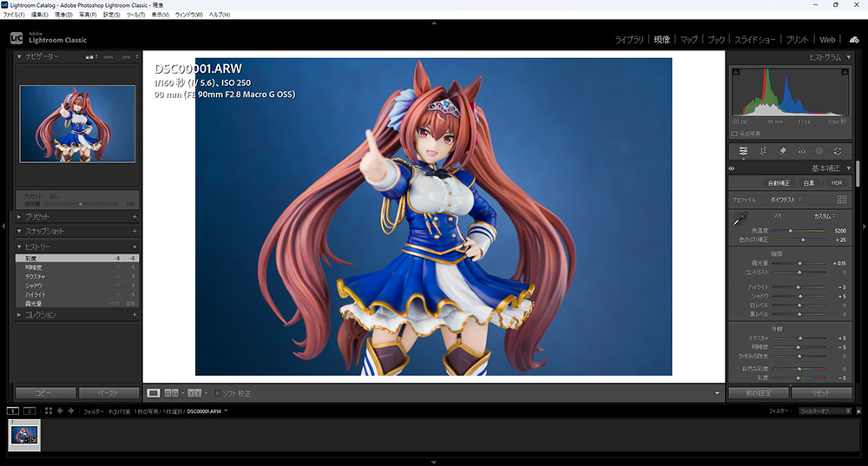This screenshot has width=868, height=466.
Task: Open the 編集(E) menu
Action: (39, 15)
